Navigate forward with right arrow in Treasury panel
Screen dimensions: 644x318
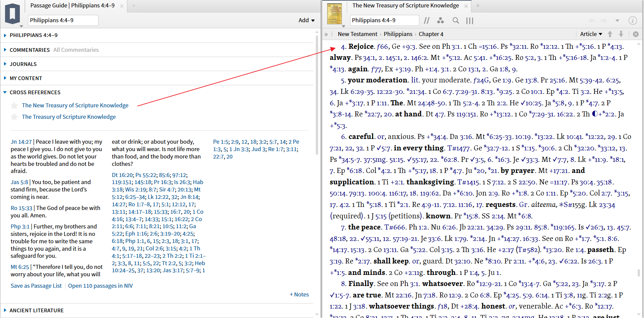coord(604,21)
